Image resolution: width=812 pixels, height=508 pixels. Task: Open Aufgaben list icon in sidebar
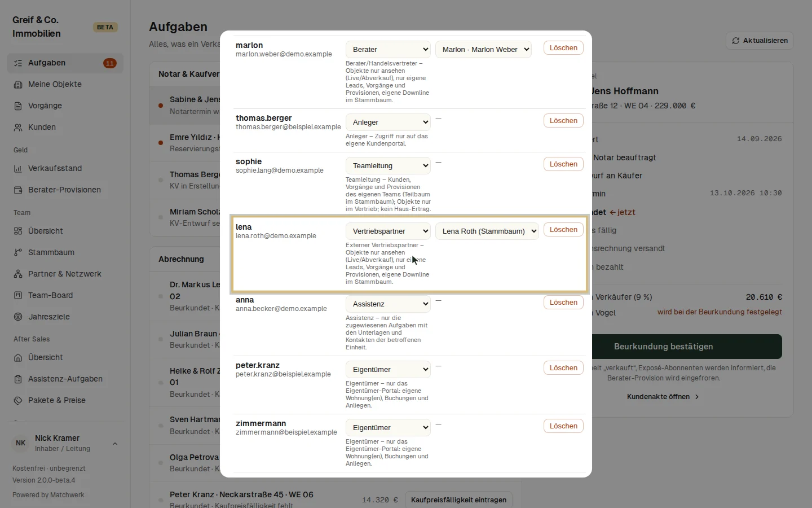[x=18, y=63]
